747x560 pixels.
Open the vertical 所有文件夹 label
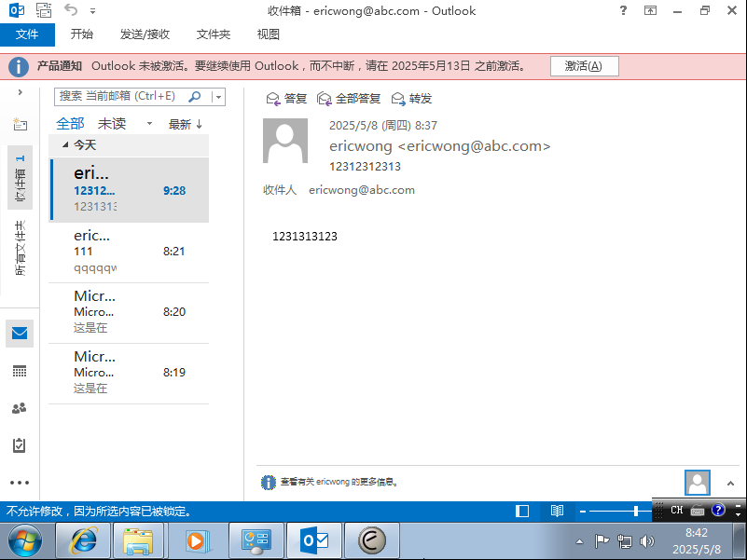20,248
